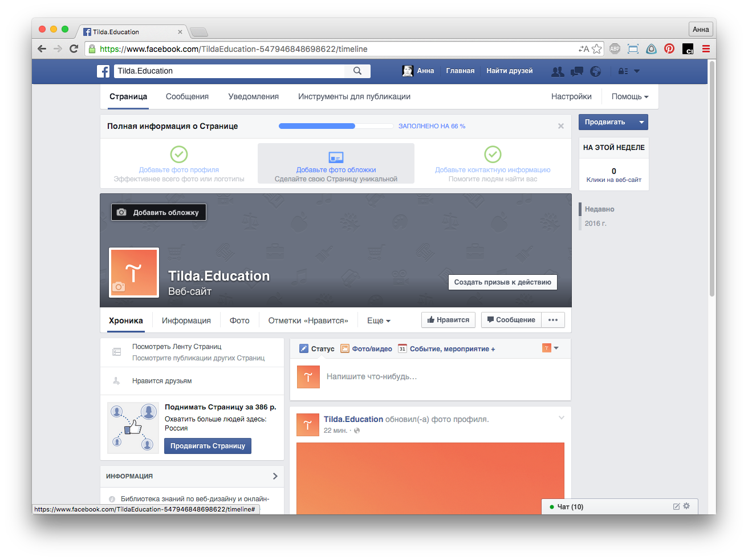Open notifications globe icon

[596, 71]
